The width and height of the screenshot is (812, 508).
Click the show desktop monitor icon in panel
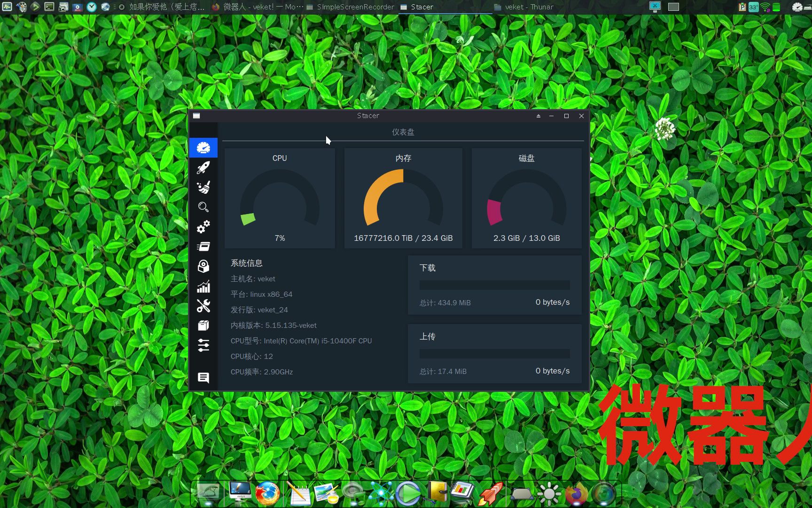pos(655,7)
